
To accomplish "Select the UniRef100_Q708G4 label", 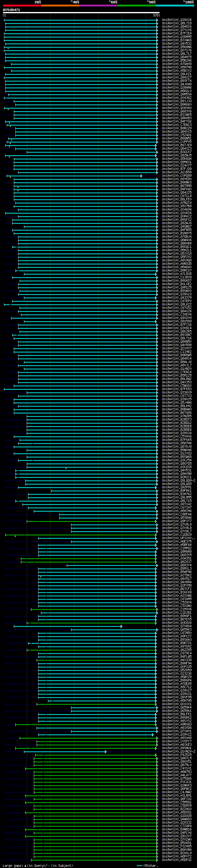I will tap(177, 626).
